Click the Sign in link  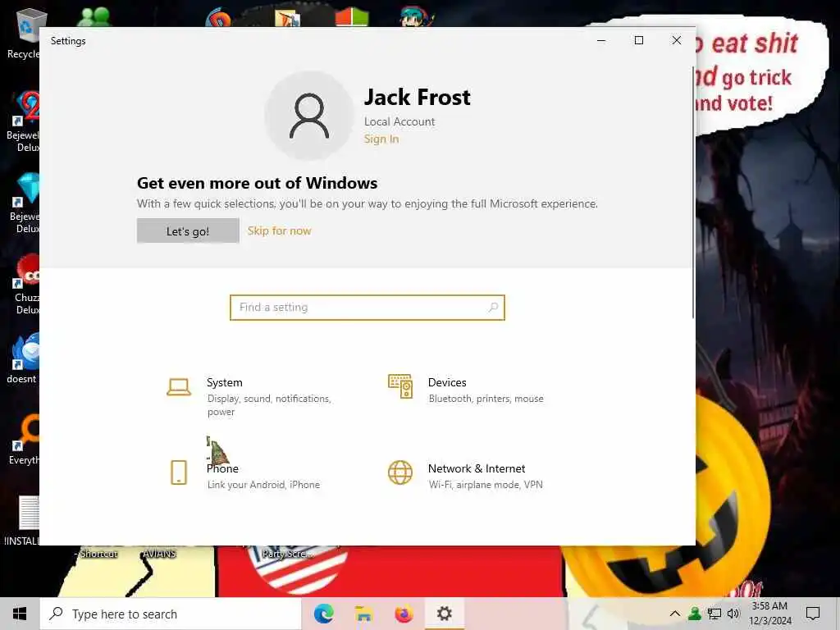click(x=381, y=139)
